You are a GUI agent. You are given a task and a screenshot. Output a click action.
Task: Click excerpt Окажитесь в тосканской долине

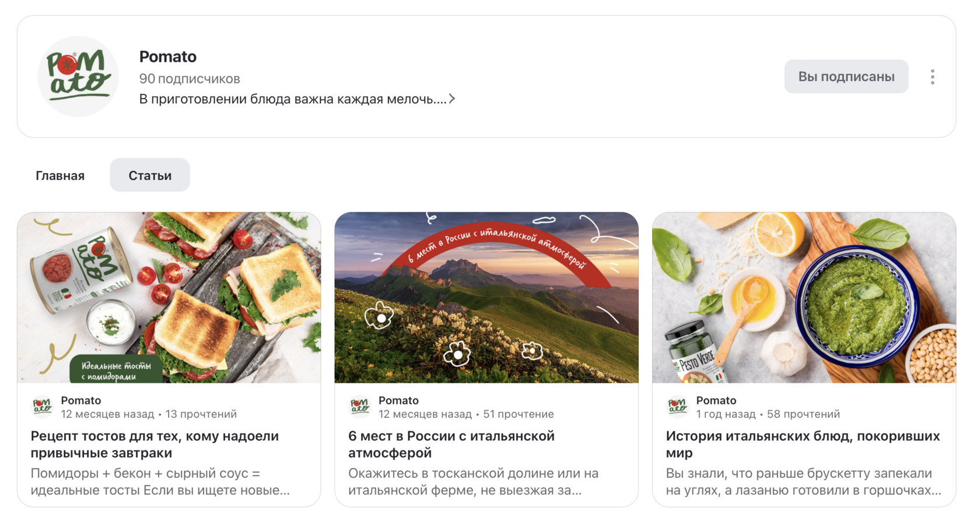474,481
